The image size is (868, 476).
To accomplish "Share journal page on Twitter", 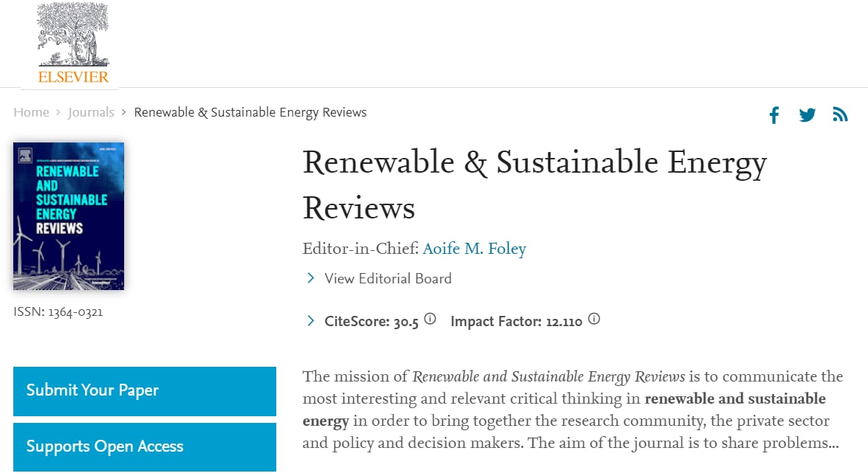I will click(807, 115).
